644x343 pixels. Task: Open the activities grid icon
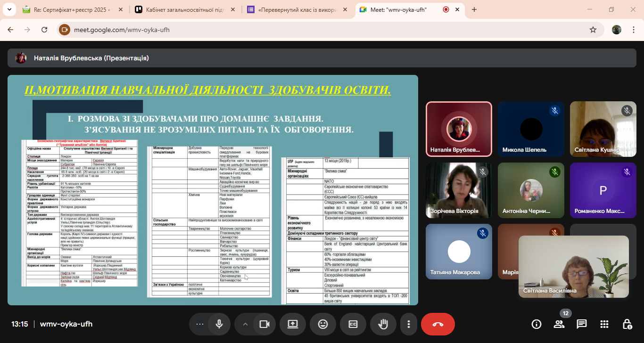click(604, 324)
